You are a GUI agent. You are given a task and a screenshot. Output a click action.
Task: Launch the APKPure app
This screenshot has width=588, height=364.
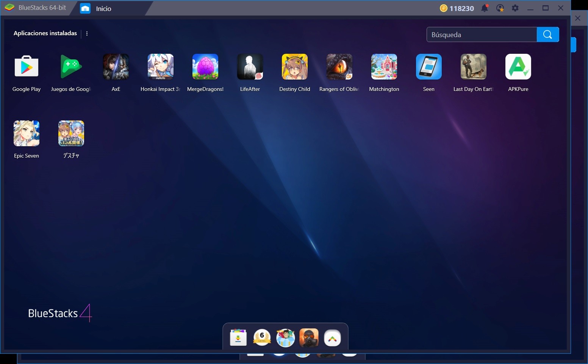coord(518,67)
